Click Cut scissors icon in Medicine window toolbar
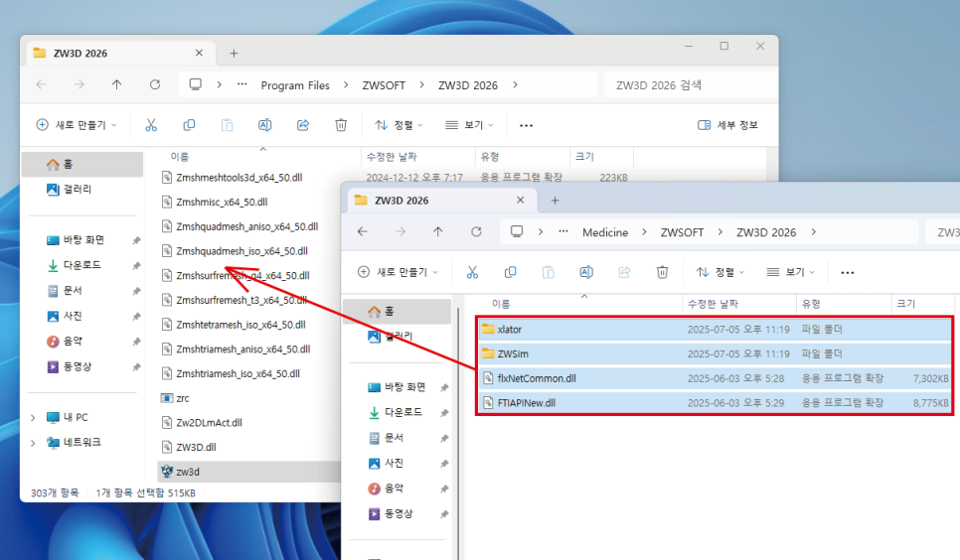960x560 pixels. point(472,272)
